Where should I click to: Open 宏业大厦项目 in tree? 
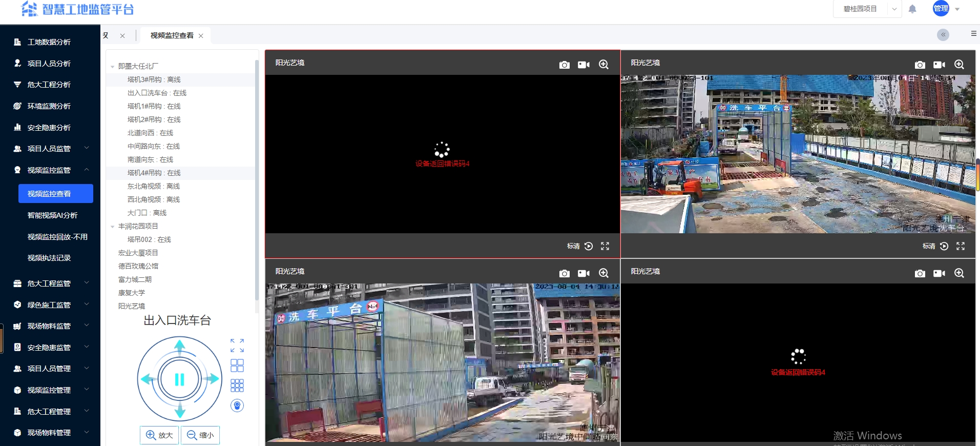(138, 253)
